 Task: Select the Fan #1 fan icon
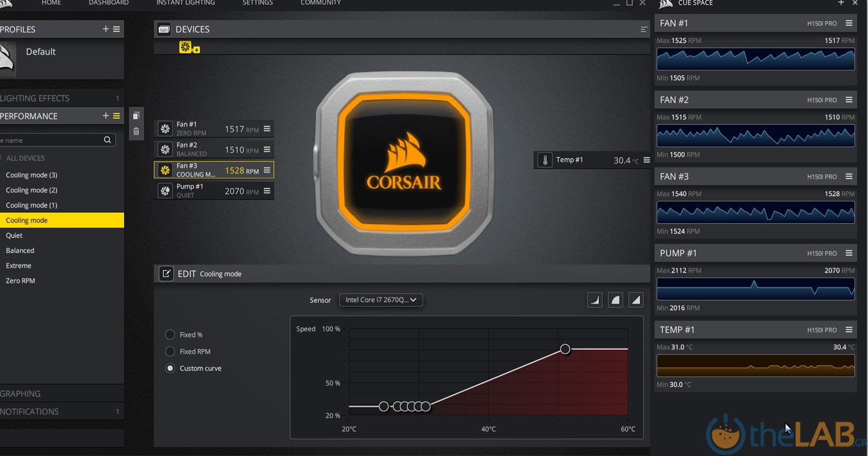tap(165, 129)
